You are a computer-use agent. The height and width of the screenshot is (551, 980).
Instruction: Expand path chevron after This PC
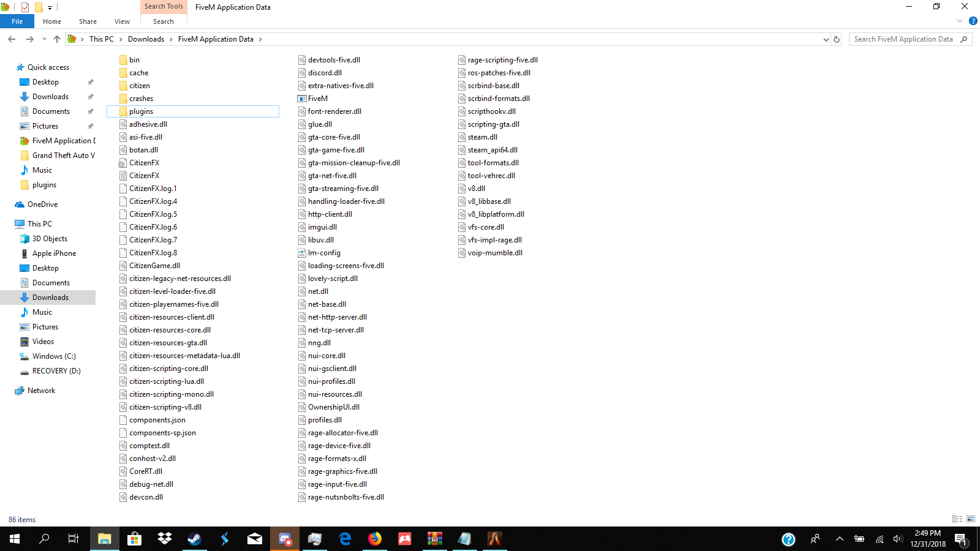(121, 39)
